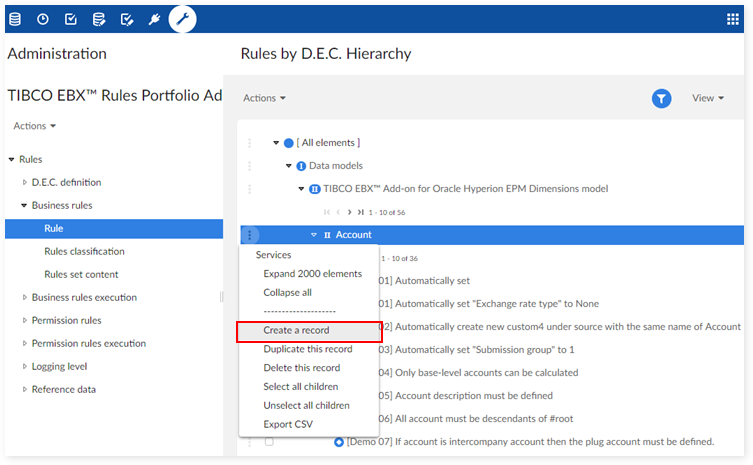Open the three-dot menu on TIBCO EBX Add-on row
753x465 pixels.
click(x=250, y=189)
